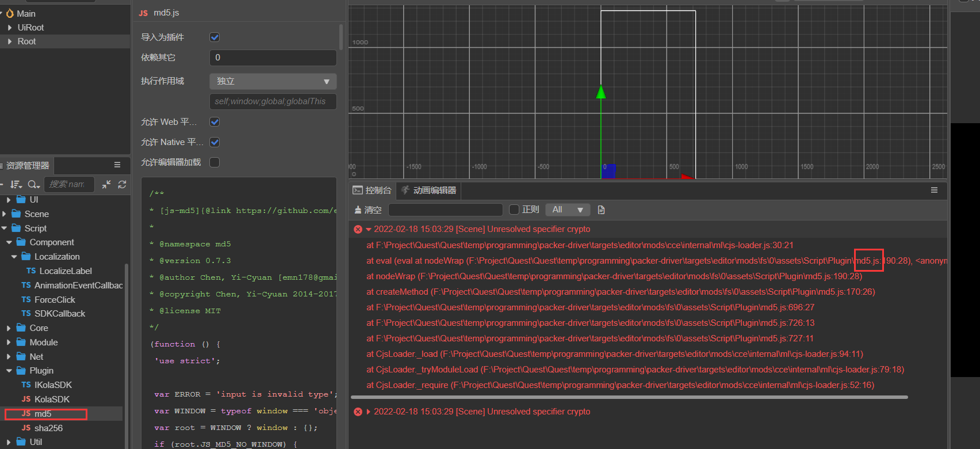Viewport: 980px width, 449px height.
Task: Click the Net folder icon
Action: point(21,356)
